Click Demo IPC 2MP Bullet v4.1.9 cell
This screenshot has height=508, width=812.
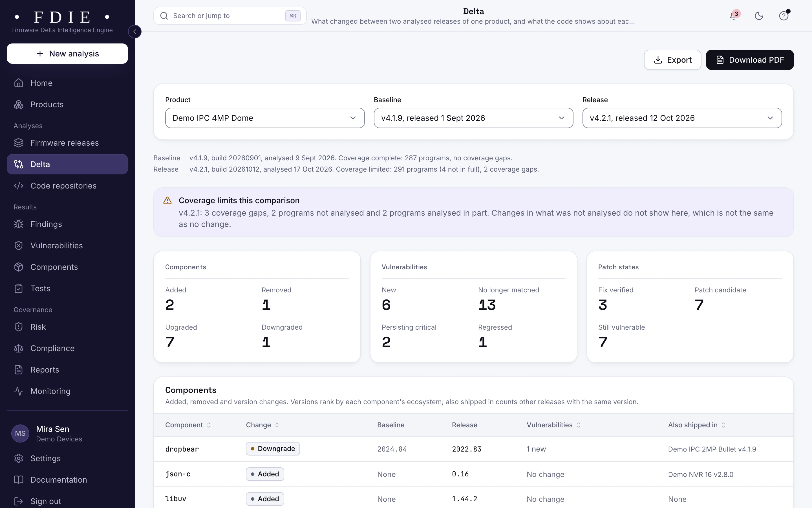[712, 449]
